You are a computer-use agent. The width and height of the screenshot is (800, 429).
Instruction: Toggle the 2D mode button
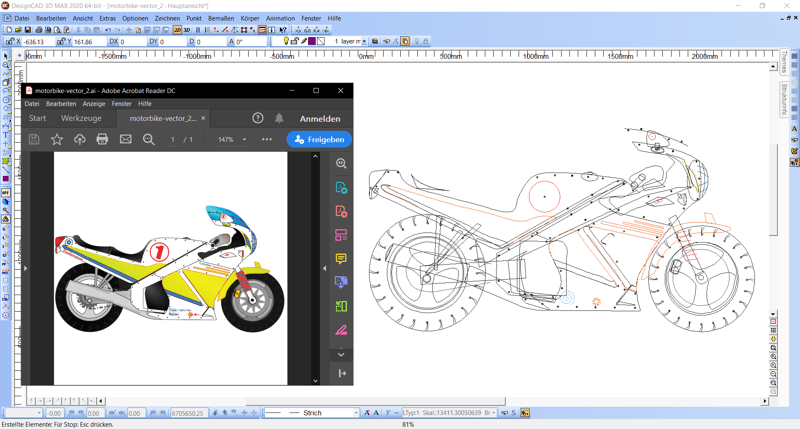(177, 30)
